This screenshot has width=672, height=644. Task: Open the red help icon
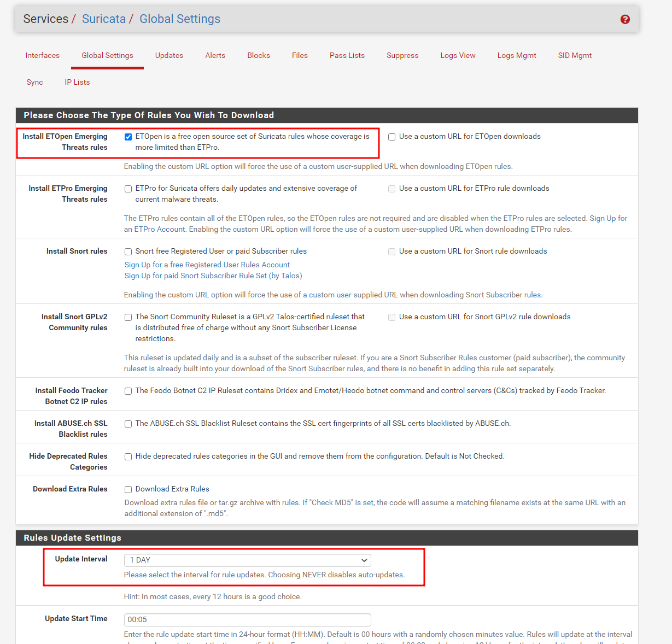pos(625,19)
